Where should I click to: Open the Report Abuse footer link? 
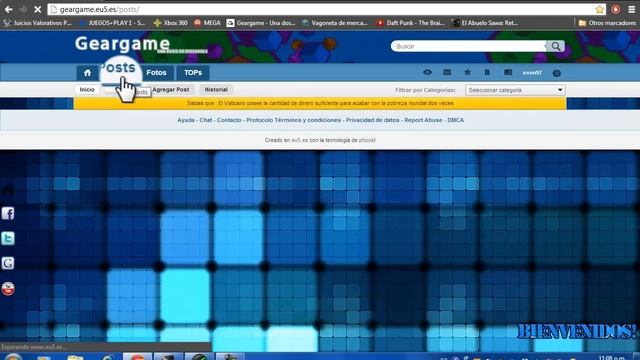point(423,120)
